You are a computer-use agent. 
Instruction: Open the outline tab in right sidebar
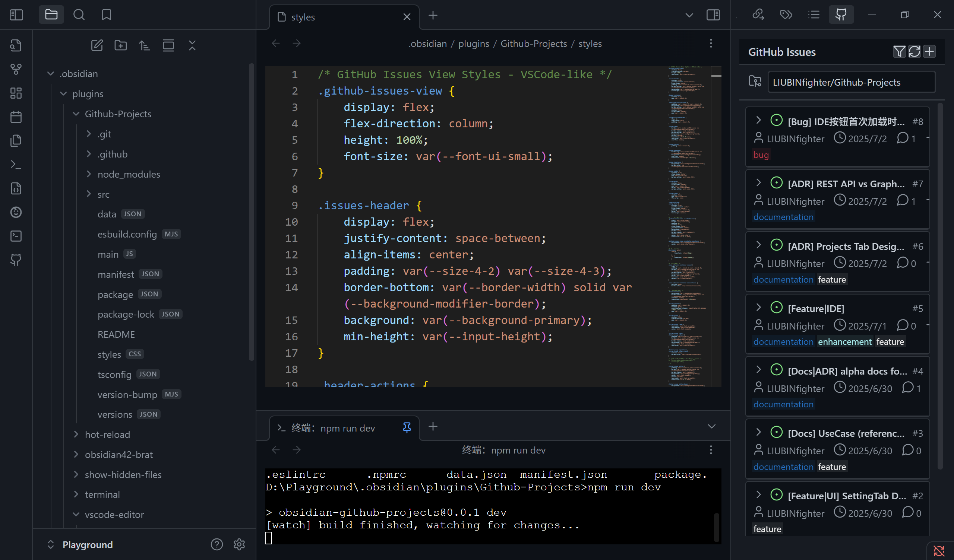point(814,15)
